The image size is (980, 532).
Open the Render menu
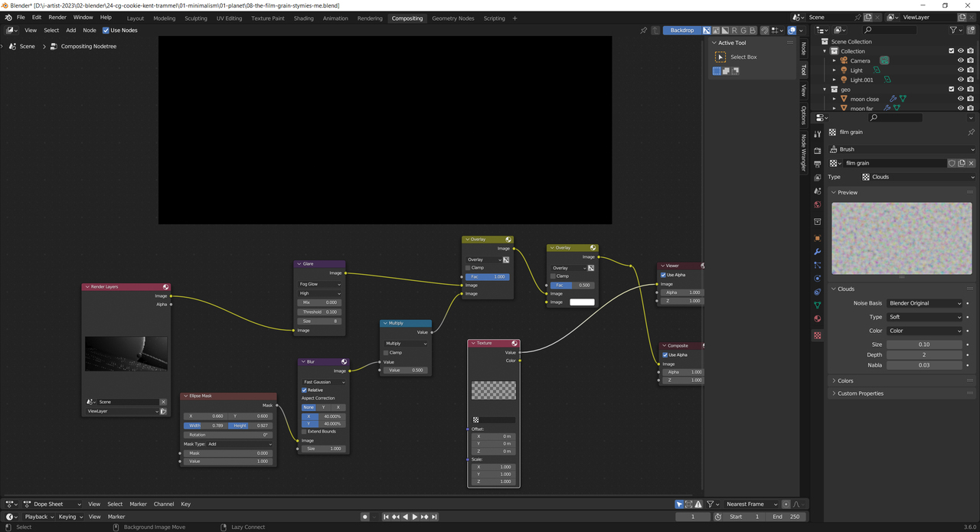(57, 17)
